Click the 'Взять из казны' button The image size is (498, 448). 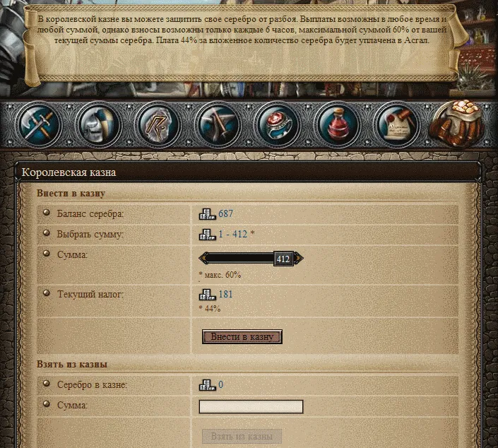point(242,436)
